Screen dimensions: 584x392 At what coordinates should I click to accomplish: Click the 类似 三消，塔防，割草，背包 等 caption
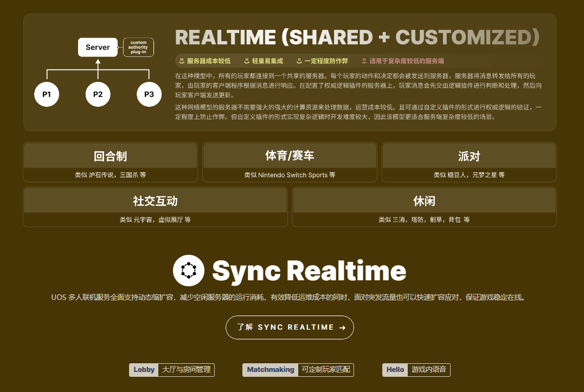[424, 220]
